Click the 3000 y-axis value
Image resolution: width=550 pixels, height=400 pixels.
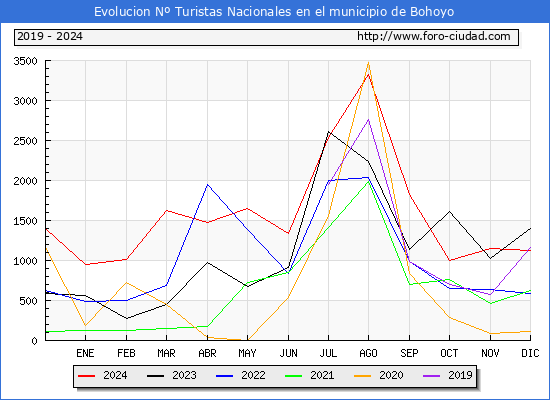[x=25, y=101]
